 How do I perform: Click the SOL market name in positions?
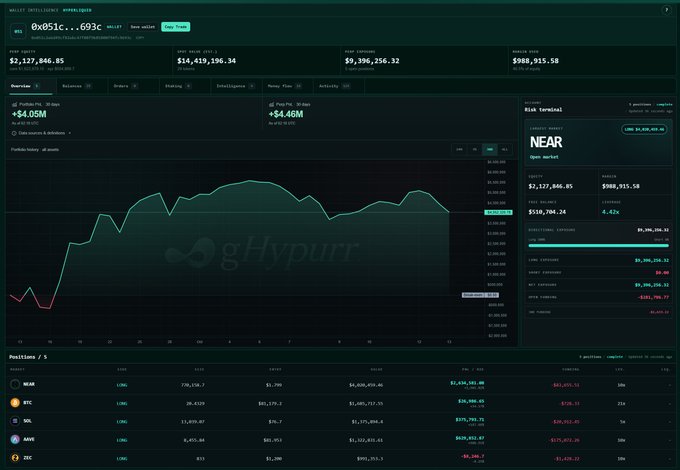(27, 421)
